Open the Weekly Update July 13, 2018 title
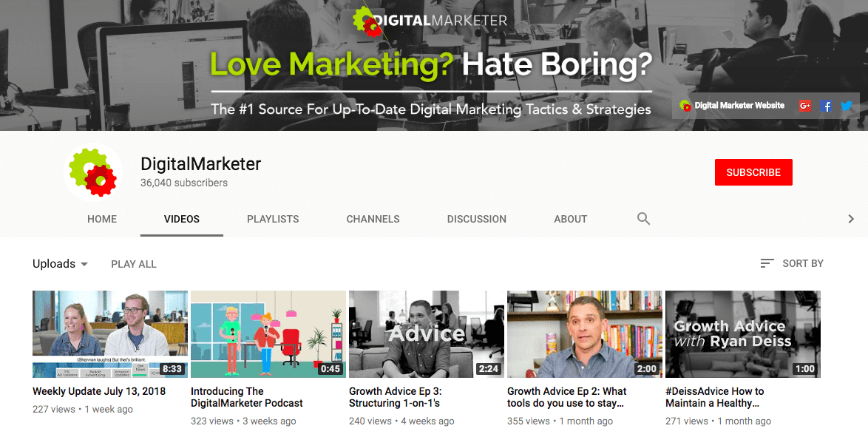 (99, 391)
